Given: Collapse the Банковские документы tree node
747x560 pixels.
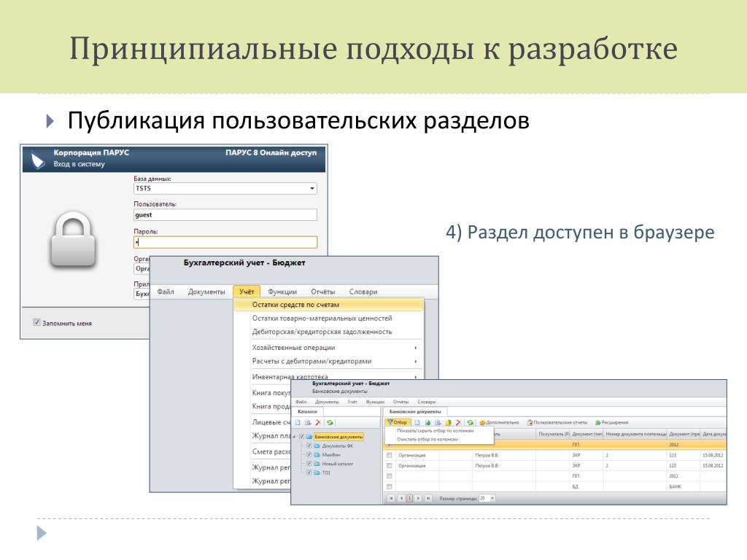Looking at the screenshot, I should (x=295, y=437).
